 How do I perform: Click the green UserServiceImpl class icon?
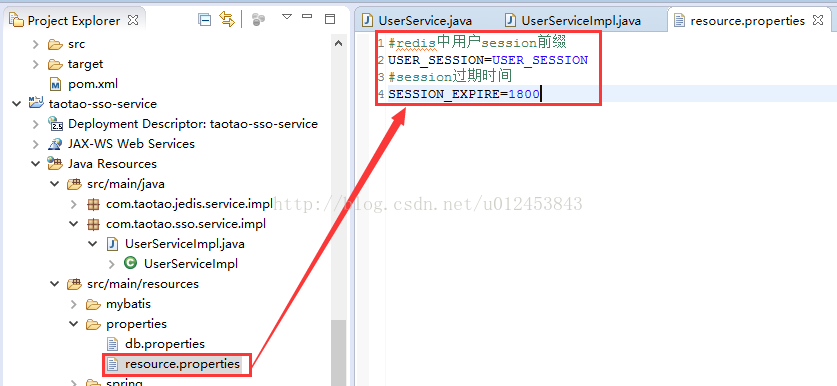coord(130,263)
